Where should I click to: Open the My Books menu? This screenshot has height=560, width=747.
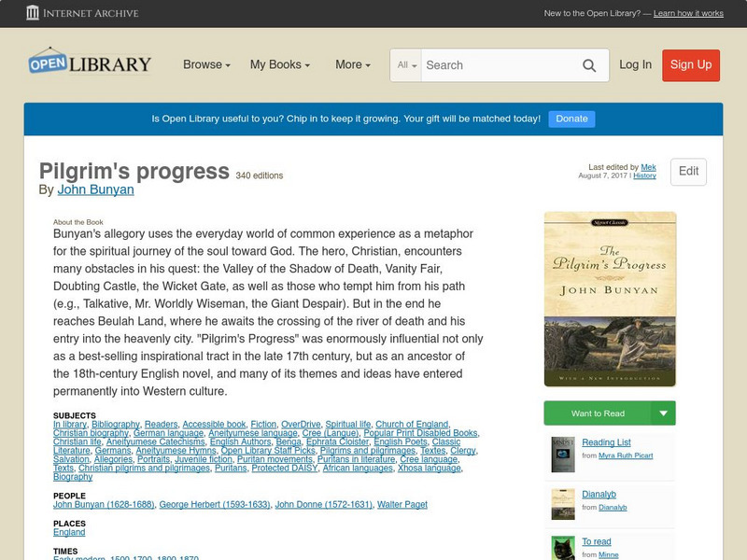click(x=280, y=64)
